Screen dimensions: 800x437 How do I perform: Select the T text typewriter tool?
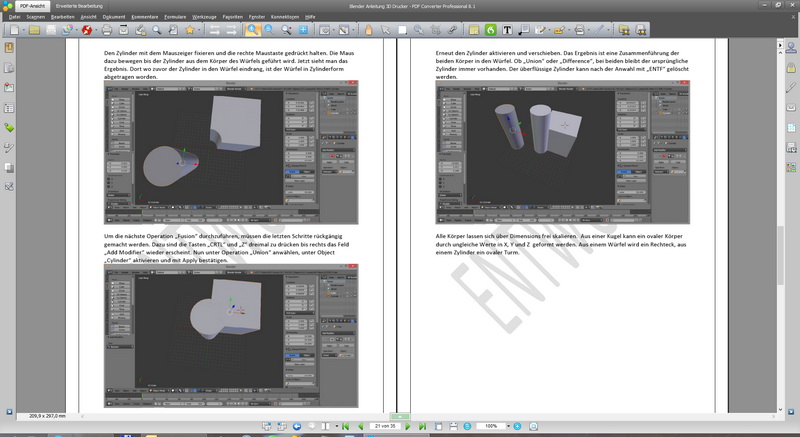[x=507, y=30]
